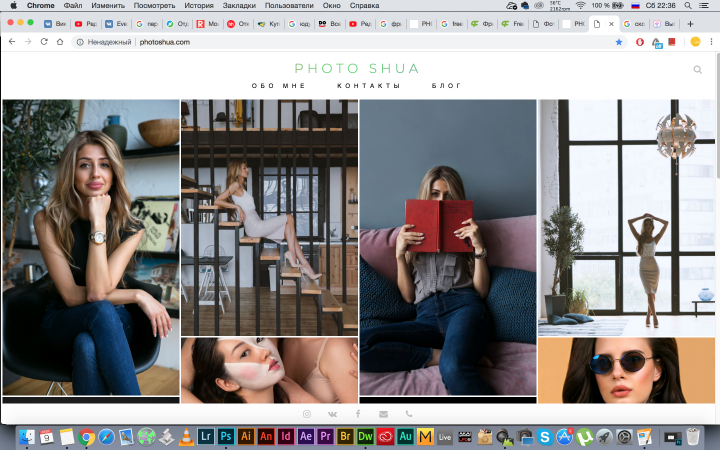This screenshot has width=720, height=450.
Task: Reload the photoshua.com page
Action: (x=44, y=42)
